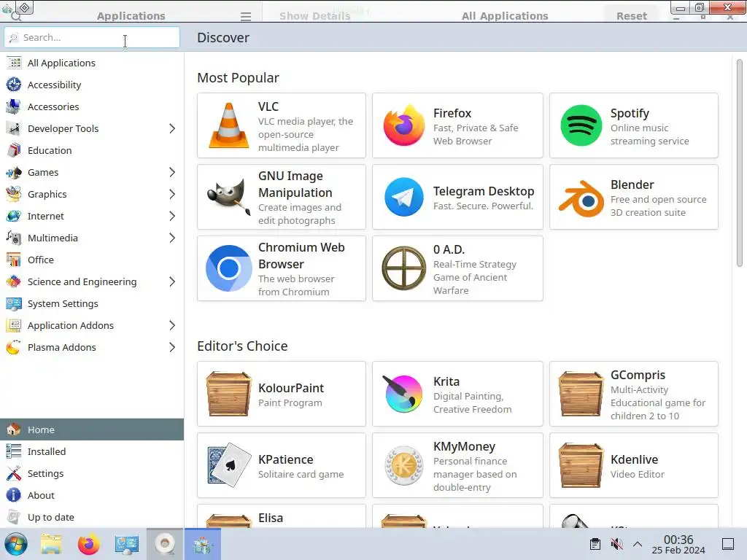Open the Krita app icon

403,394
